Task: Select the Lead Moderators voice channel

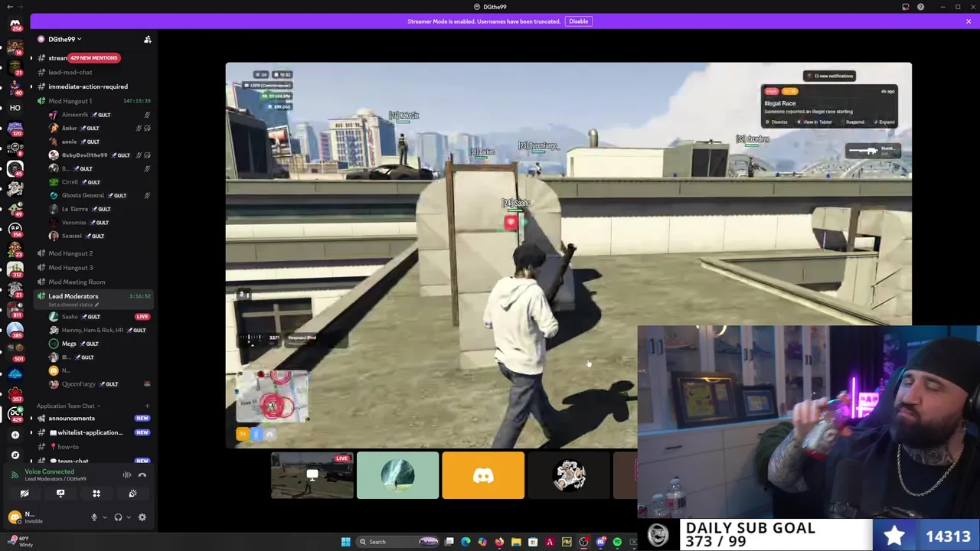Action: tap(73, 296)
